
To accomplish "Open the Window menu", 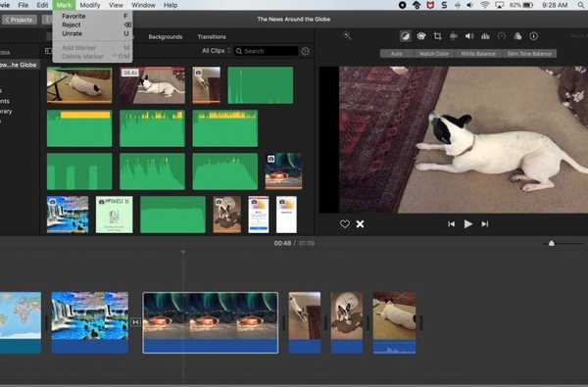I will coord(144,5).
